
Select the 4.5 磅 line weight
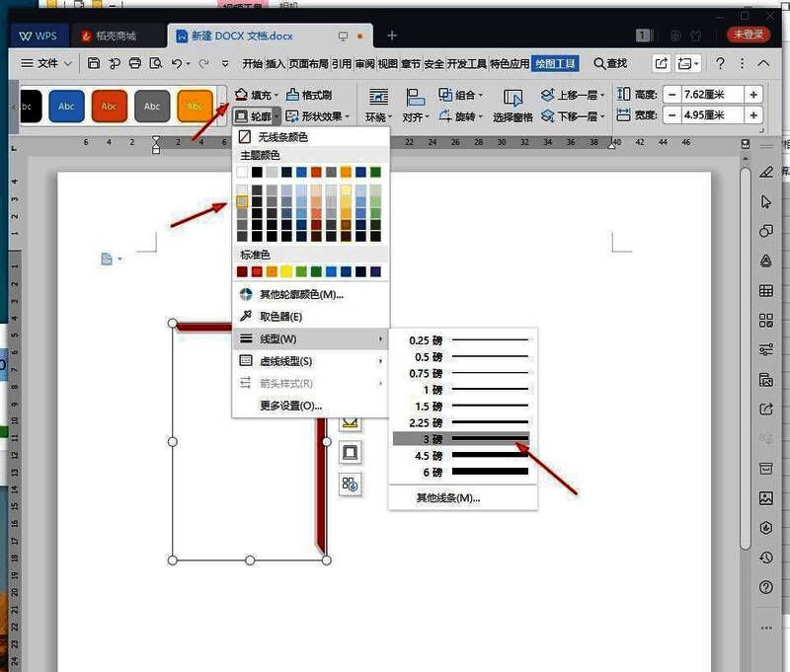pyautogui.click(x=462, y=455)
